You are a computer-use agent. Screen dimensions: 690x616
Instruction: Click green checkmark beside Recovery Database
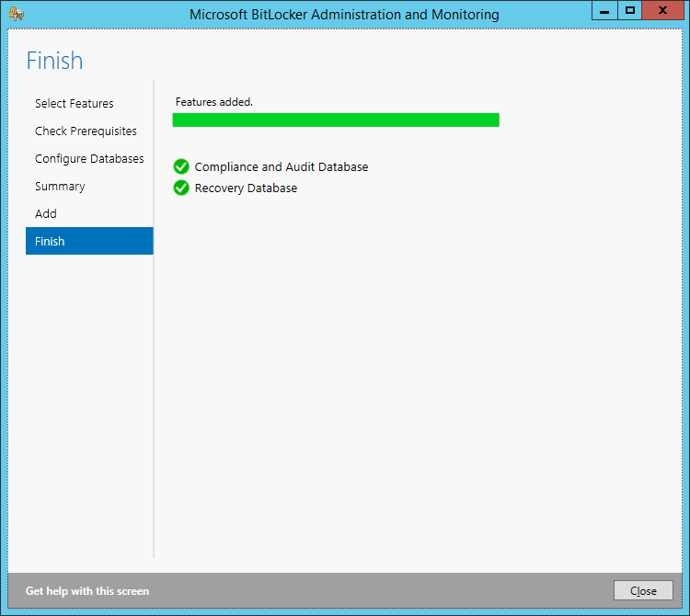point(181,188)
